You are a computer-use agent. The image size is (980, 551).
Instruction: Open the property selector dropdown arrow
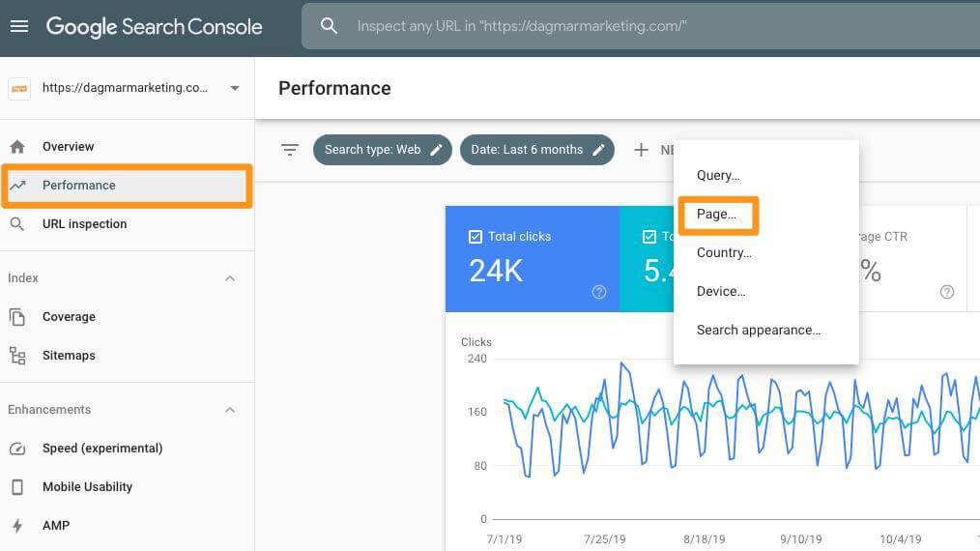click(x=235, y=88)
